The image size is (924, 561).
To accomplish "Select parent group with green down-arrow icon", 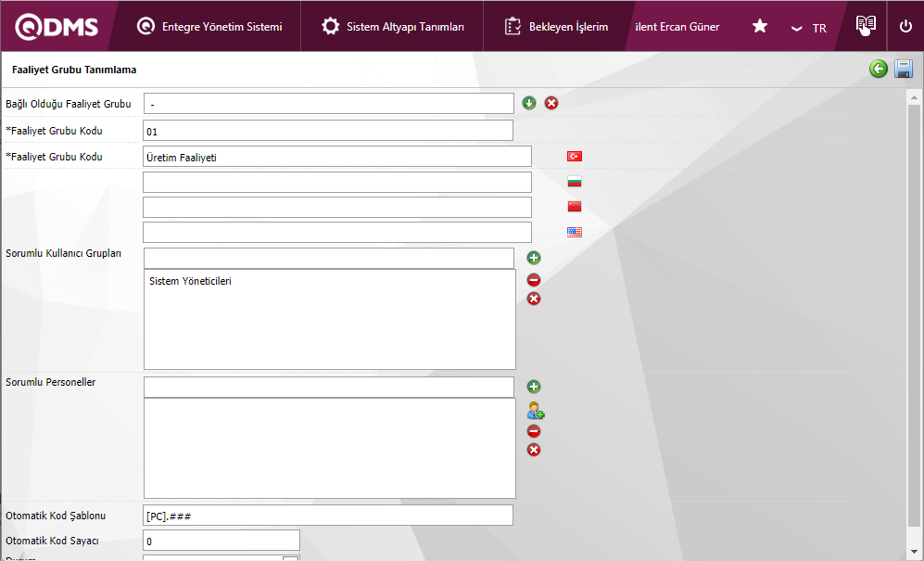I will [x=529, y=103].
